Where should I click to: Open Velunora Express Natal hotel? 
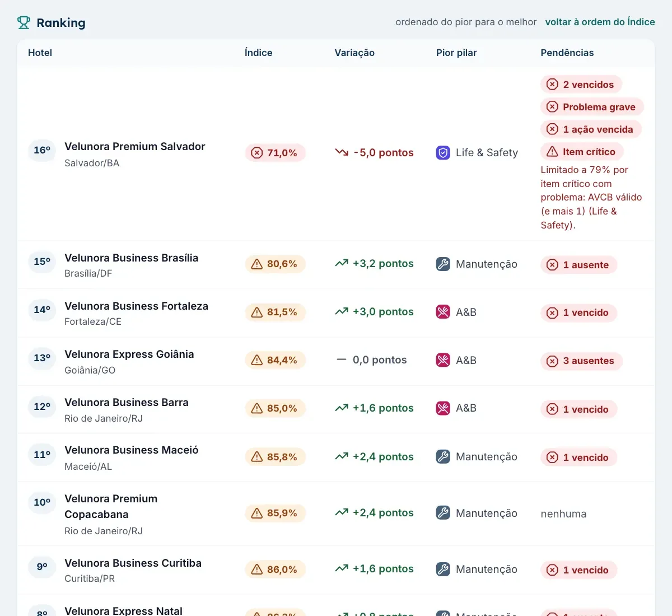pos(123,610)
